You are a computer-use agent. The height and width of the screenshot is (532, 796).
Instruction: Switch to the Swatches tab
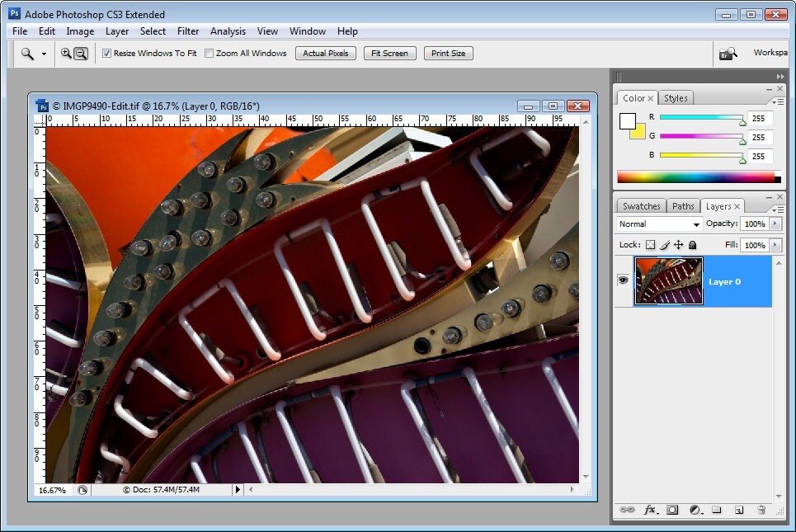click(641, 206)
